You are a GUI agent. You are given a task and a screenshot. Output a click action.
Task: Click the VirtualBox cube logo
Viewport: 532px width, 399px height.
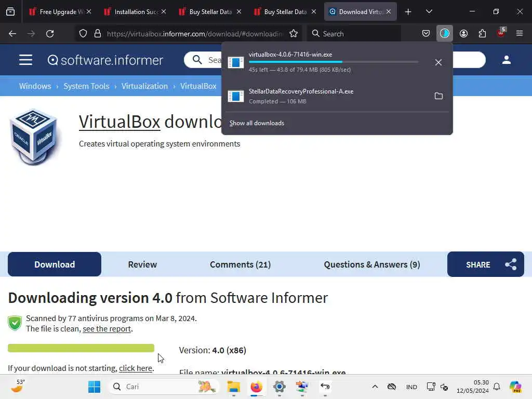(34, 137)
